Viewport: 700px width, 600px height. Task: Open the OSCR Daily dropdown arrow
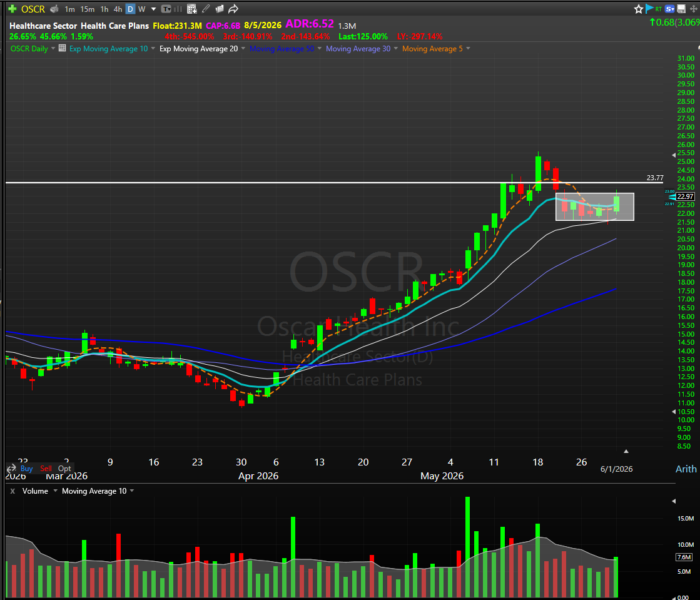click(x=53, y=48)
